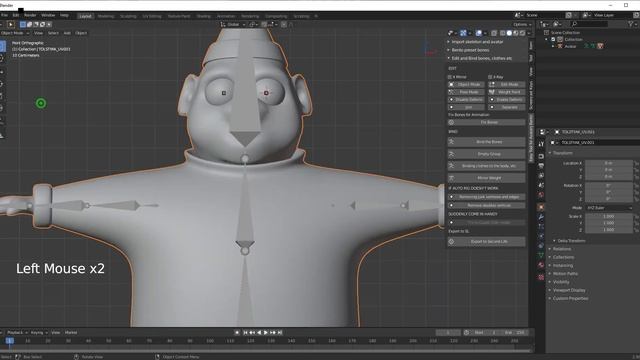Viewport: 640px width, 360px height.
Task: Collapse Edit and Bind bones section
Action: [x=482, y=58]
